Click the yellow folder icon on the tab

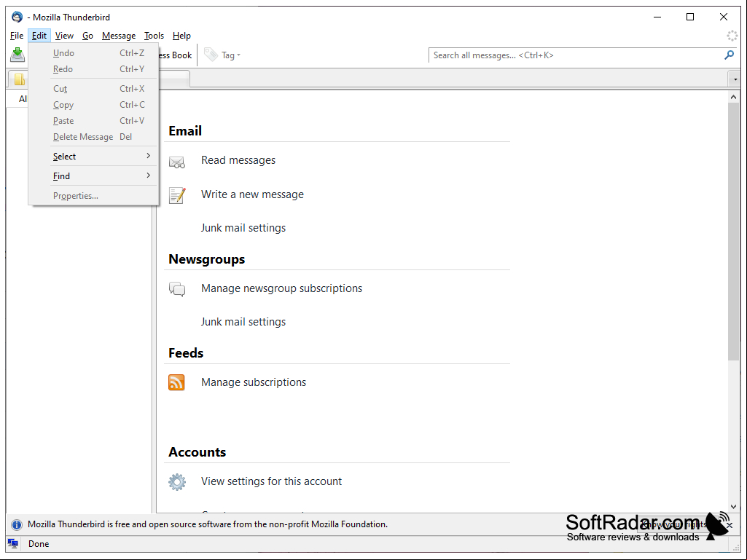(x=19, y=79)
